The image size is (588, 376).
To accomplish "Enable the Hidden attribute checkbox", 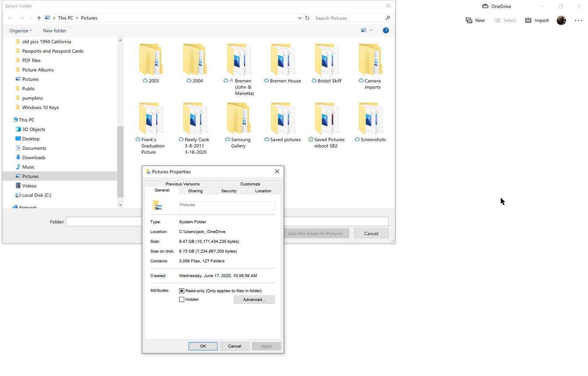I will point(182,299).
